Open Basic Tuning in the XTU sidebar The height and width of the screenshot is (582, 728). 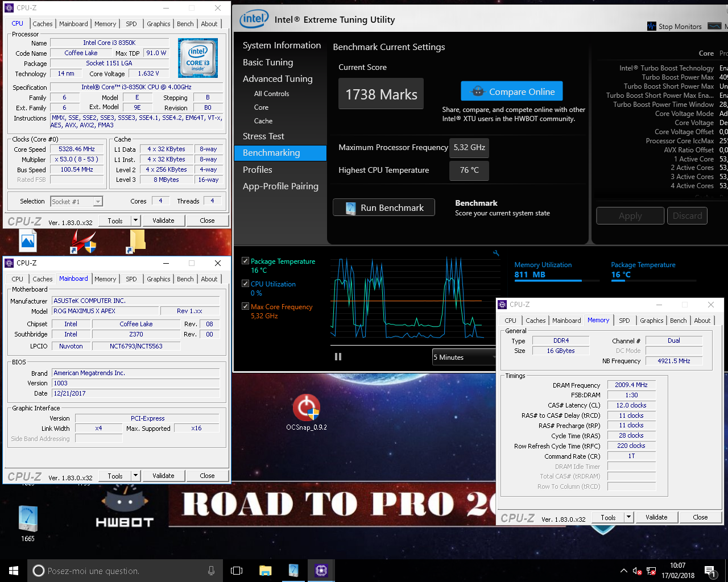click(x=268, y=63)
